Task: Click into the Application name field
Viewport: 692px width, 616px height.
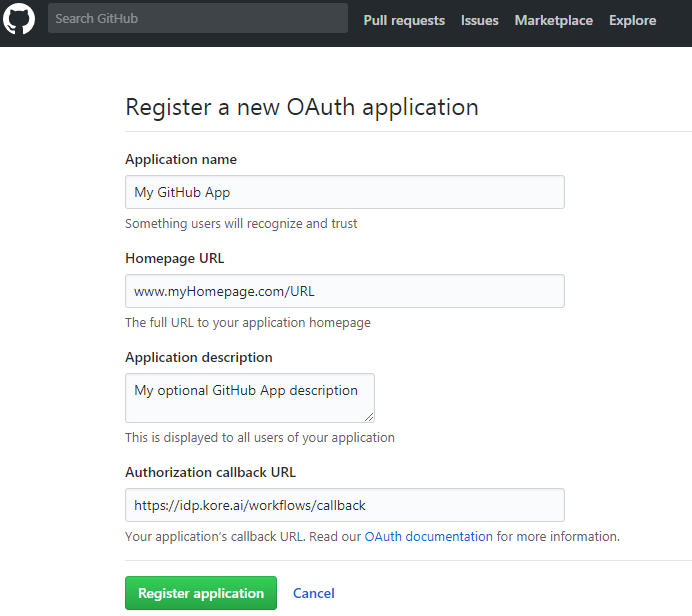Action: [345, 192]
